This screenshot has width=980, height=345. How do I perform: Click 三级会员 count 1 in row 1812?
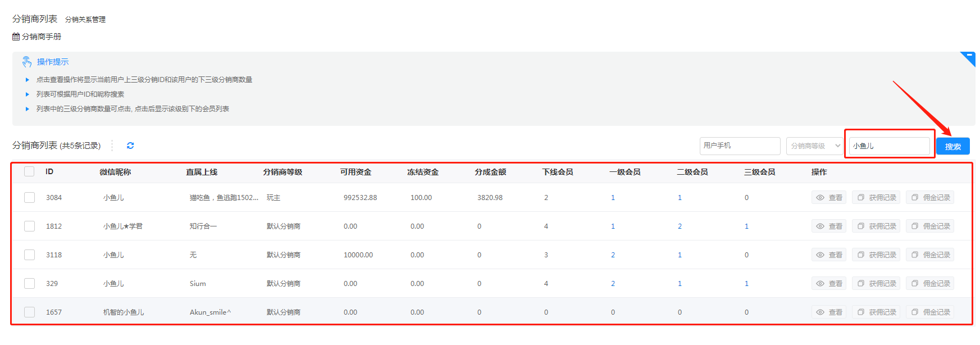click(746, 226)
